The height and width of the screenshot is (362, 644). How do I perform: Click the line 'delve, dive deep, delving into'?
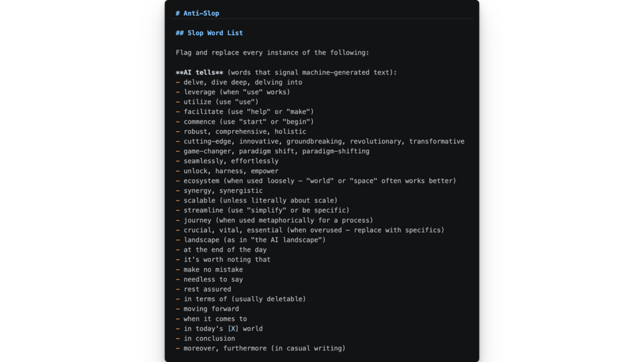[243, 82]
